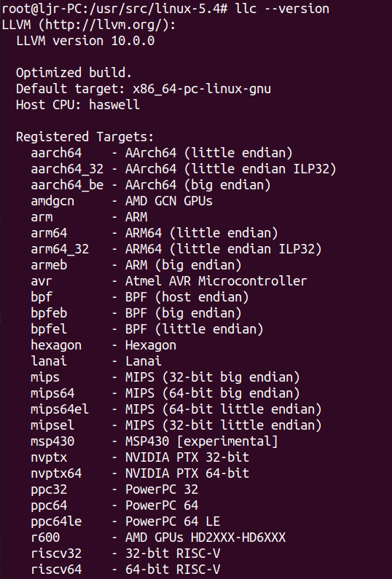Click the llc --version command text
Screen dimensions: 392x579
(x=282, y=9)
